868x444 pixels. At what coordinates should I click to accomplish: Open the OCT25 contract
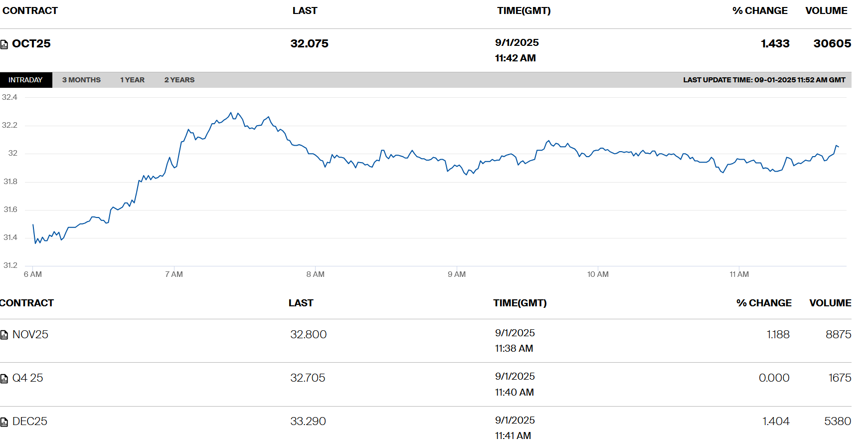pos(31,44)
